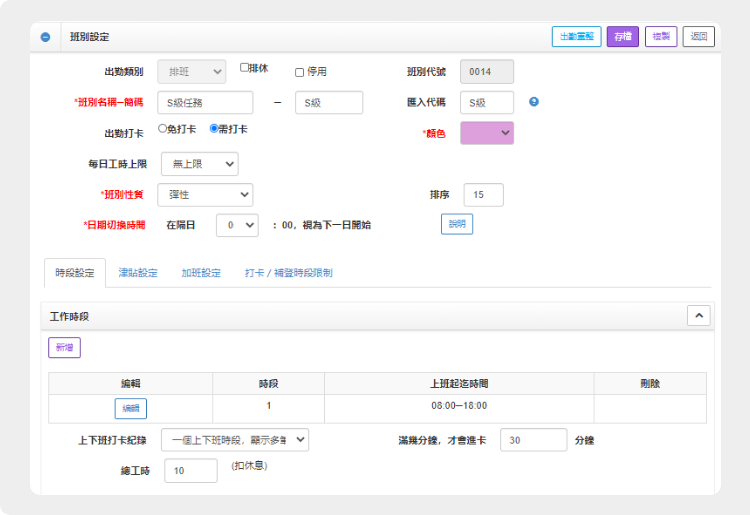Image resolution: width=750 pixels, height=515 pixels.
Task: Click the 時段 cell showing 1
Action: (268, 408)
